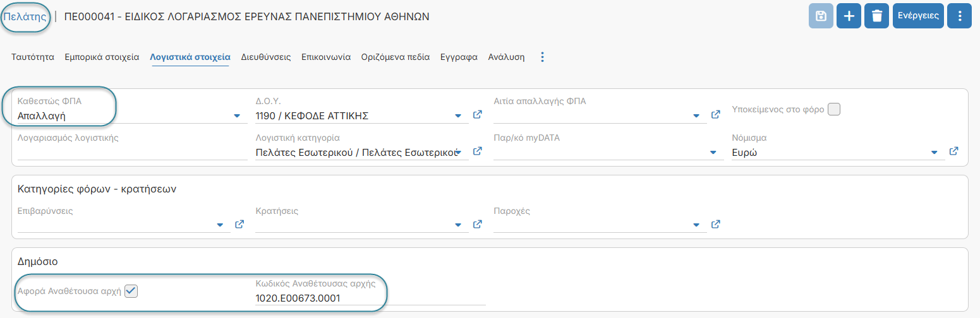Image resolution: width=980 pixels, height=318 pixels.
Task: Expand the Επιβαρύνσεις dropdown
Action: [x=220, y=225]
